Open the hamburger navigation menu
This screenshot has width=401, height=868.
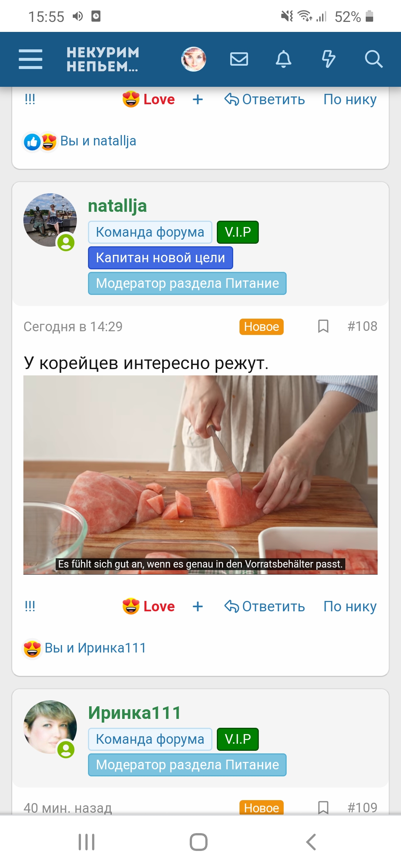[x=30, y=59]
